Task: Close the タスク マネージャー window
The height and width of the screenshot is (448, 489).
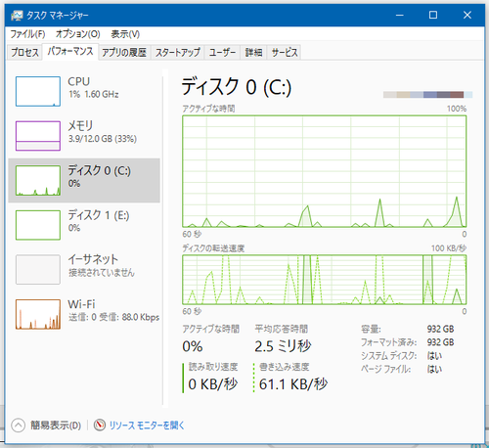Action: [467, 15]
